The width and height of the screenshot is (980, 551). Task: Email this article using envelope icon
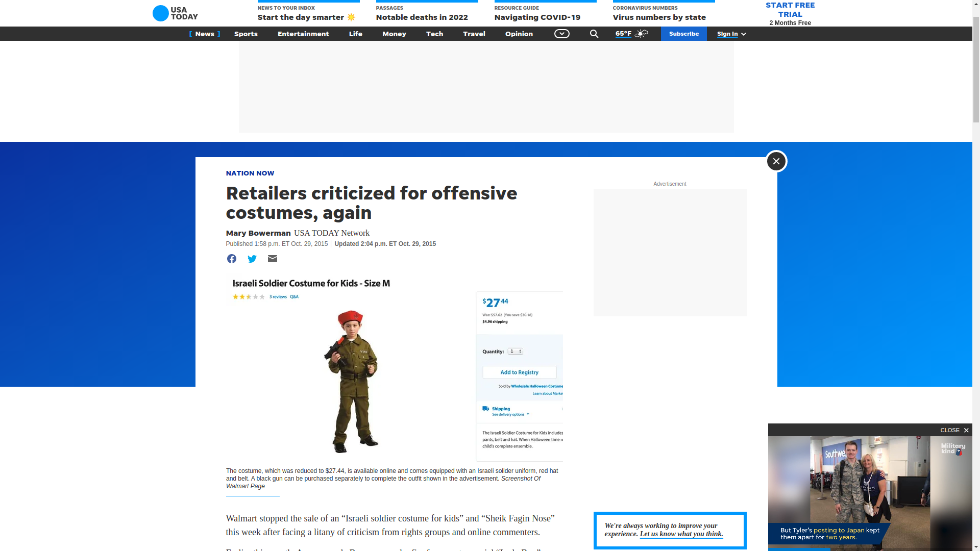click(x=273, y=259)
